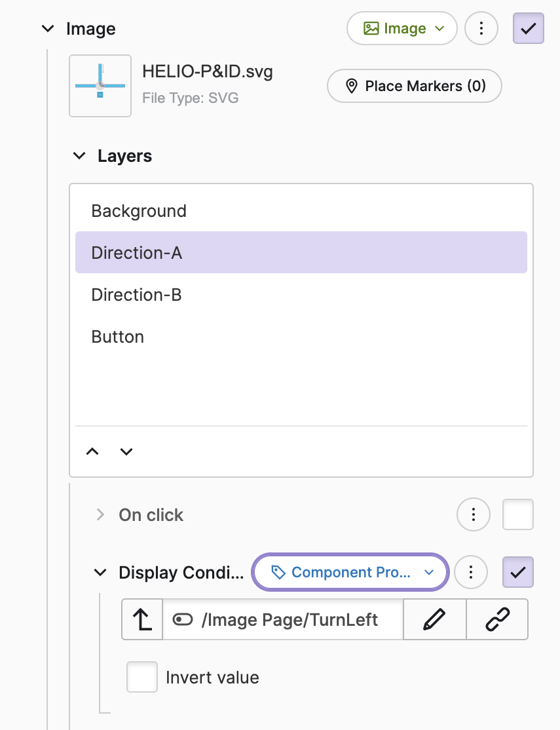Uncheck the Image section checkbox
Viewport: 560px width, 730px height.
pos(528,29)
